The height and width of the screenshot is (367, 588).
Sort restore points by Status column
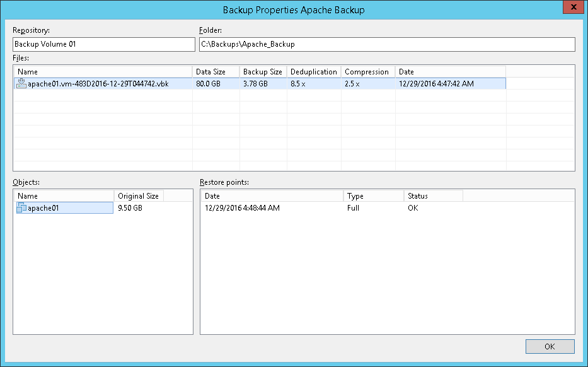coord(433,196)
